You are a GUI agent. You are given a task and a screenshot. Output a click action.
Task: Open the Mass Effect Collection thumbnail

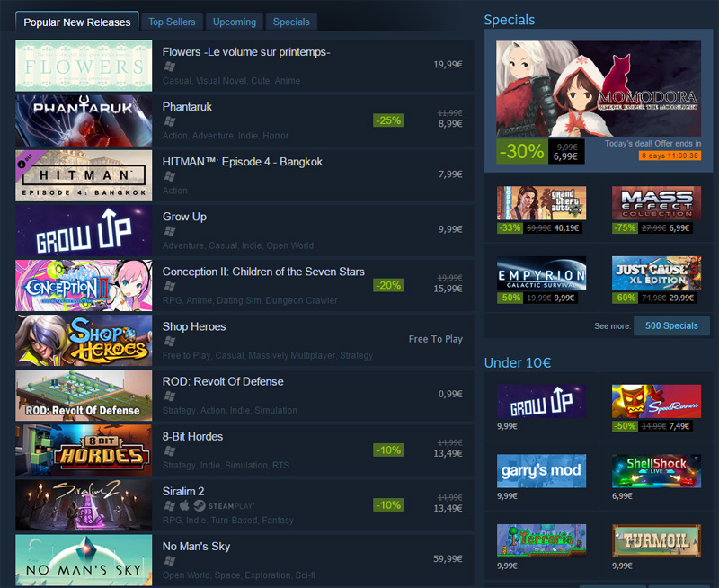pyautogui.click(x=656, y=202)
